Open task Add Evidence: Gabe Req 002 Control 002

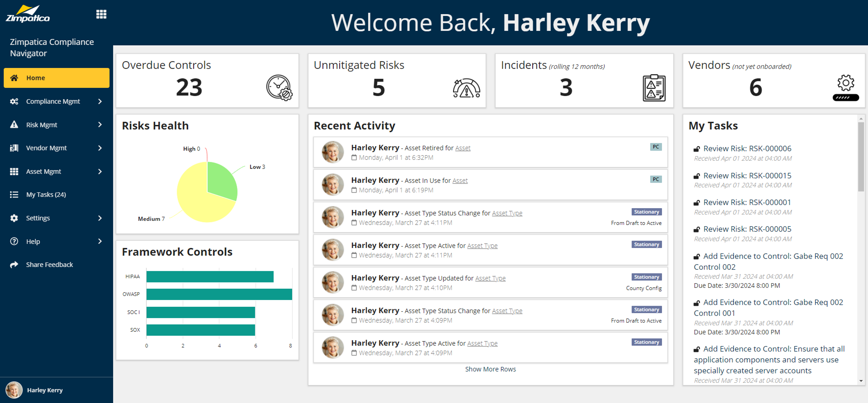point(768,262)
